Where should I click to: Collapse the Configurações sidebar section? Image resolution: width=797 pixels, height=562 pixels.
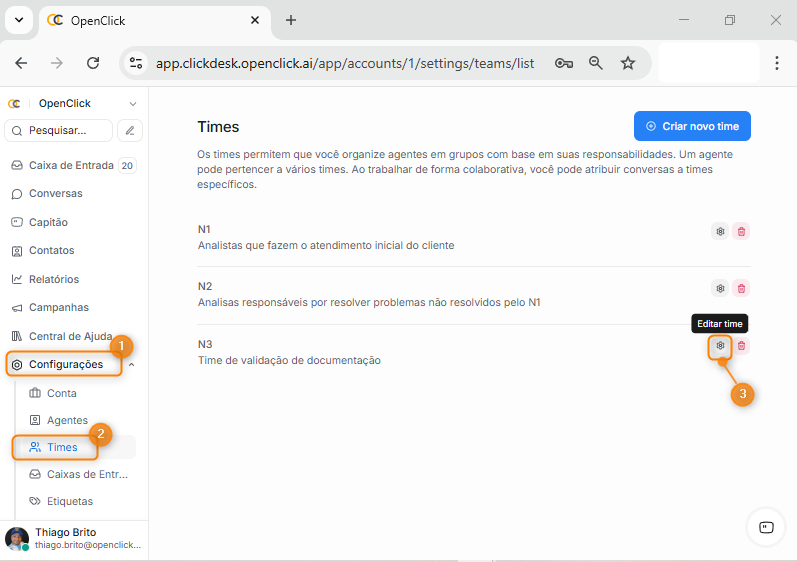click(132, 365)
